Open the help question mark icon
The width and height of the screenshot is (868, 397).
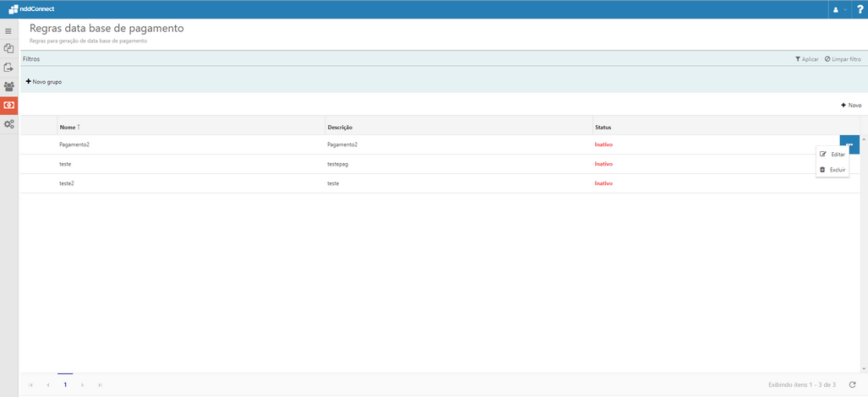860,9
